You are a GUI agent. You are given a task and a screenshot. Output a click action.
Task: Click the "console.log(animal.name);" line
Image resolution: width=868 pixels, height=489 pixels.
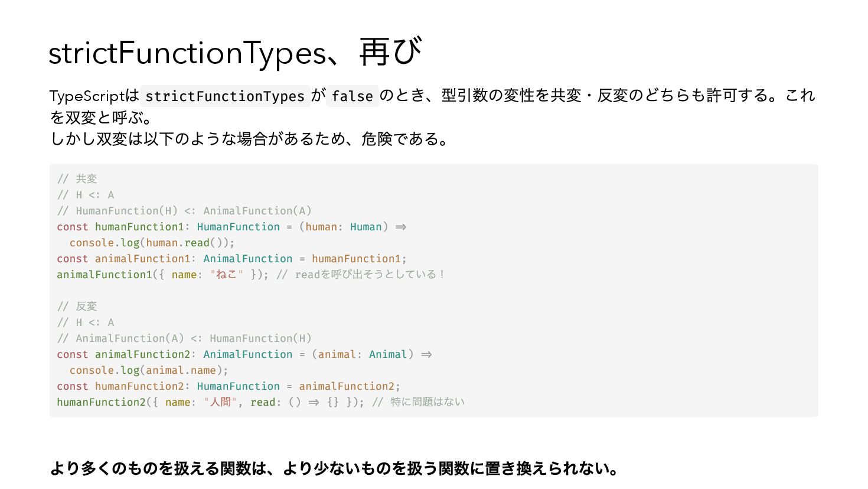[x=149, y=370]
